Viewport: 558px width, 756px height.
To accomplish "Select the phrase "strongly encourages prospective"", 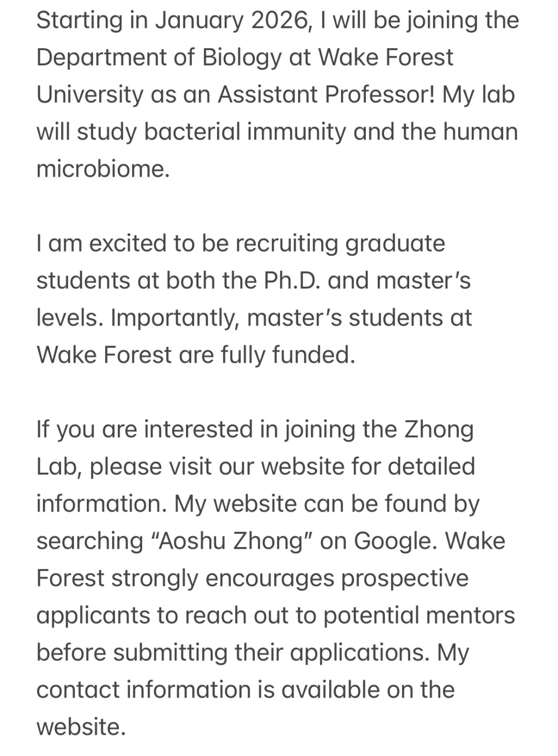I will [290, 579].
